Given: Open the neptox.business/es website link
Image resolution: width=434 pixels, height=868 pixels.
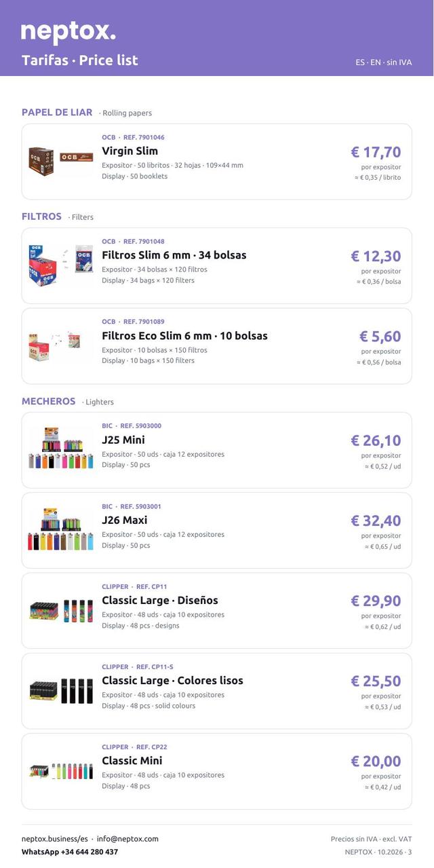Looking at the screenshot, I should pyautogui.click(x=55, y=839).
